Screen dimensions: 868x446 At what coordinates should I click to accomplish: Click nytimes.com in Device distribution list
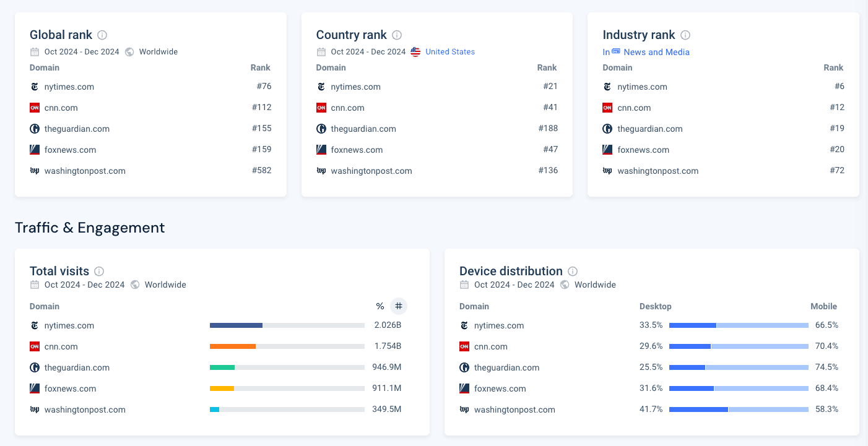pos(499,325)
